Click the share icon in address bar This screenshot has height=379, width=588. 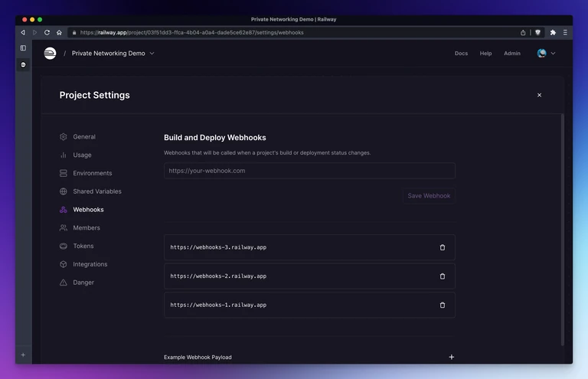(x=523, y=33)
